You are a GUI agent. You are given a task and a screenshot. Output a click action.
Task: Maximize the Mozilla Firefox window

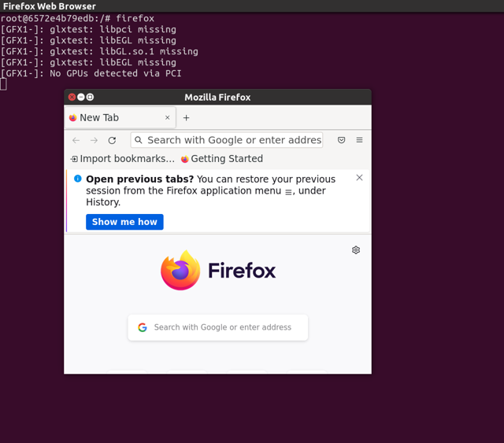click(90, 97)
